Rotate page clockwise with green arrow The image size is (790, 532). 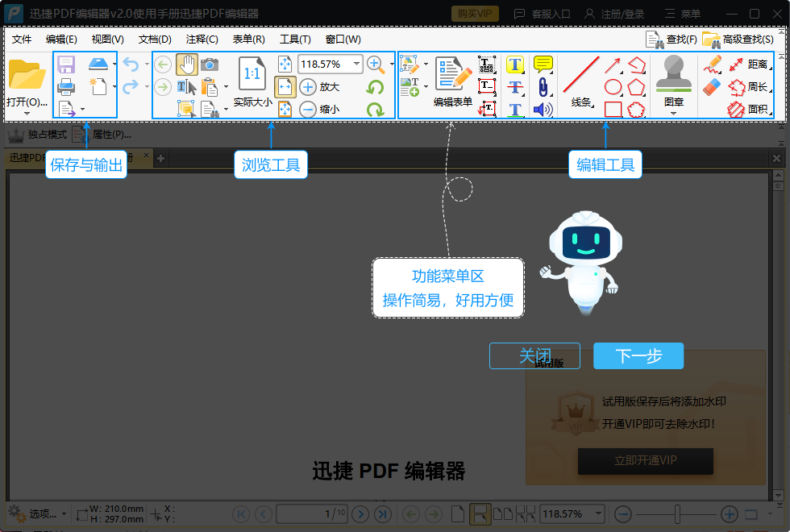(375, 109)
